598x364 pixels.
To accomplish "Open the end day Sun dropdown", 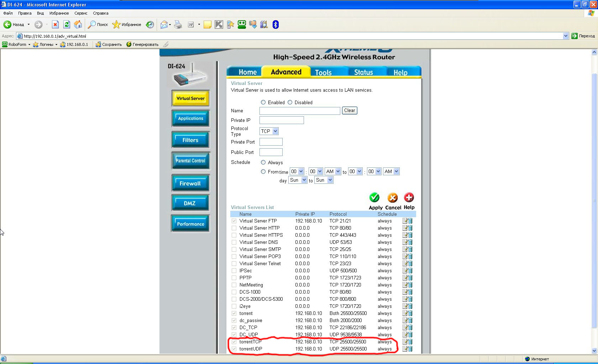I will pyautogui.click(x=324, y=180).
